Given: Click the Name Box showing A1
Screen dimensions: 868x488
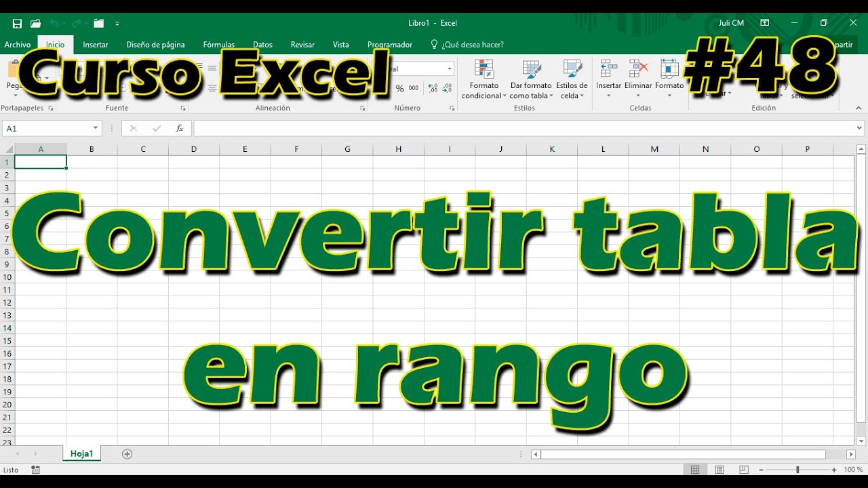Looking at the screenshot, I should (x=46, y=128).
